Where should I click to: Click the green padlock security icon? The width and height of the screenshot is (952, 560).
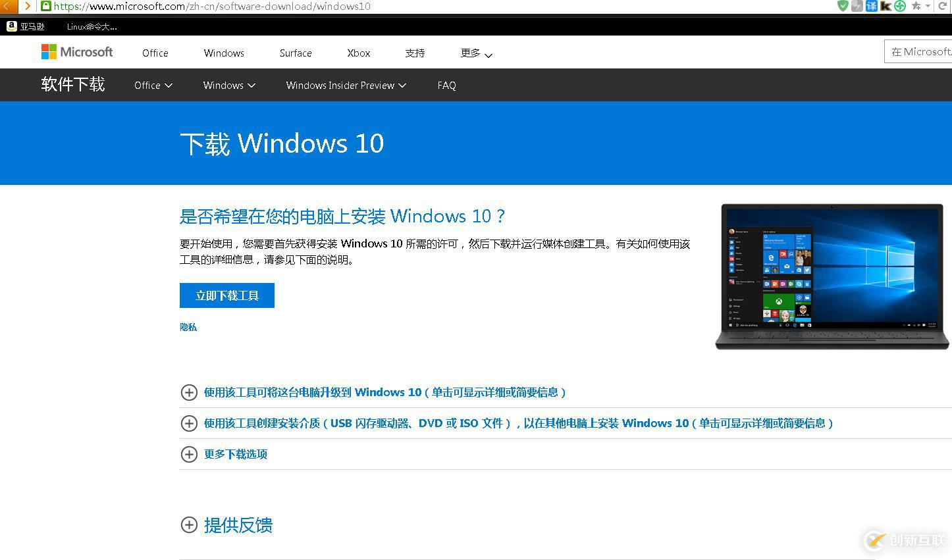tap(45, 6)
